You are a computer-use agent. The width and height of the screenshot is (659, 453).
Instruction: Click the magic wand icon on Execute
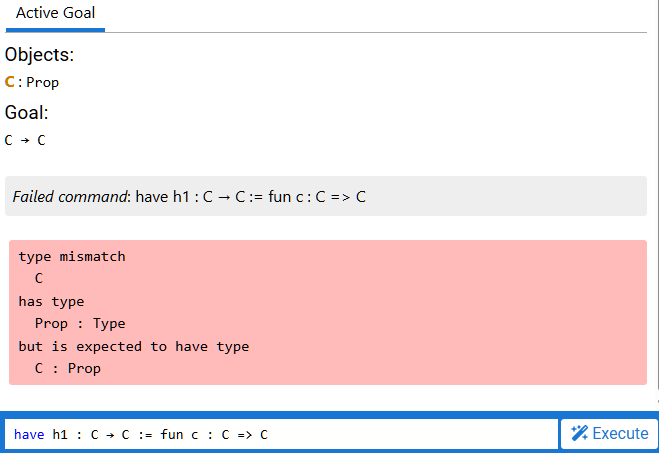click(x=579, y=434)
